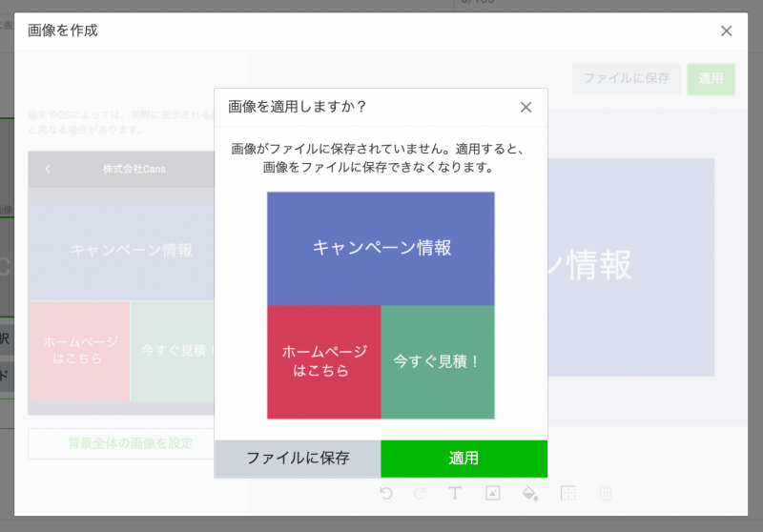Click the red ホームページはこちら block in dialog
This screenshot has width=763, height=532.
coord(323,362)
